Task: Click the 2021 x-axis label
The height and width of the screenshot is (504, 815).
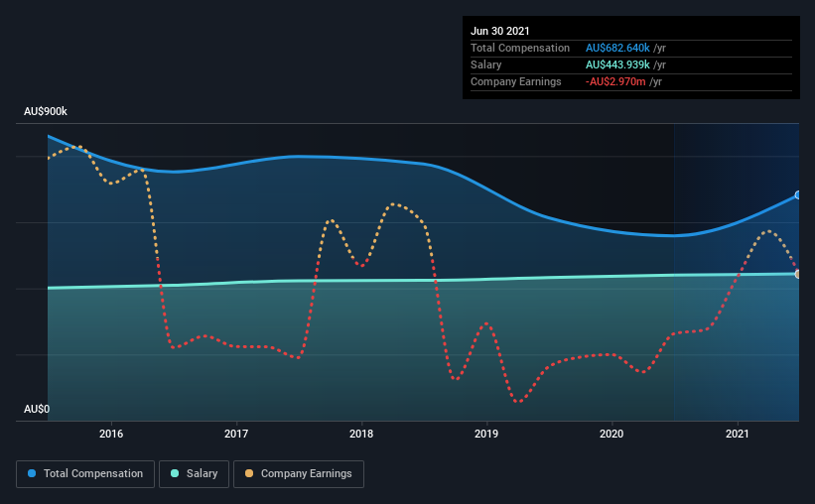Action: tap(737, 434)
